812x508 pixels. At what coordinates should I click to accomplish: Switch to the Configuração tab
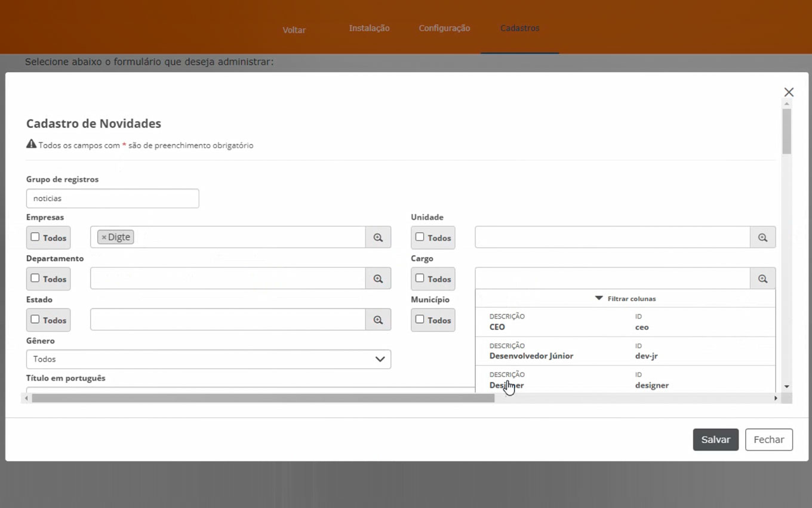click(x=444, y=28)
